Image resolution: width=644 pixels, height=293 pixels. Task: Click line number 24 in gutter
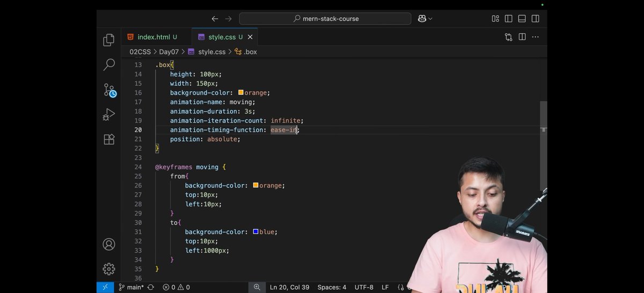138,167
